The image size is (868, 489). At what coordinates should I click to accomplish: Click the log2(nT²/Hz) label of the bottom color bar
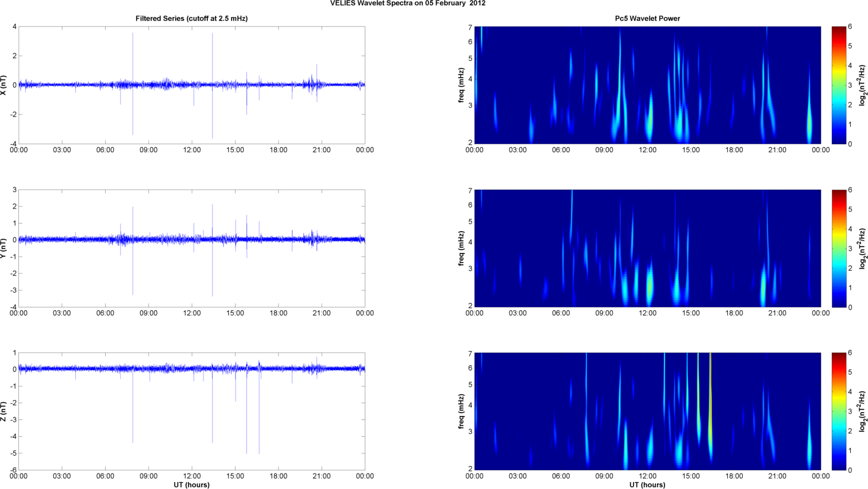pos(862,411)
